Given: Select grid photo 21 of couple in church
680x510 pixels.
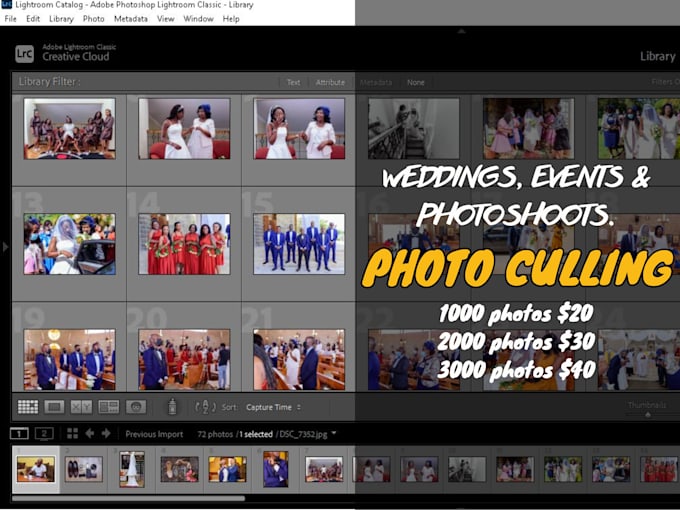Looking at the screenshot, I should [x=299, y=360].
